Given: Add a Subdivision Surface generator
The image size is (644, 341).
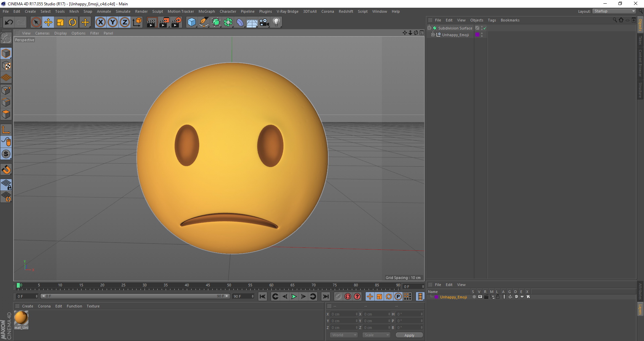Looking at the screenshot, I should (x=216, y=22).
